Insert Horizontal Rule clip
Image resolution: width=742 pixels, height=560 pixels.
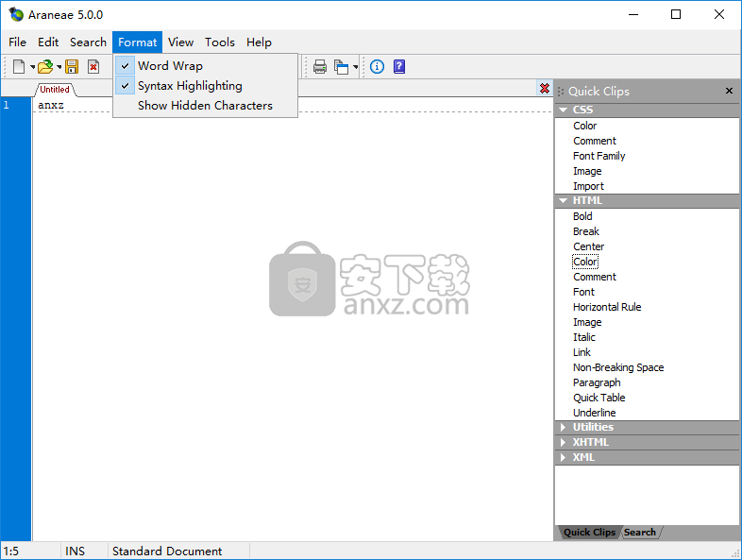click(x=607, y=307)
